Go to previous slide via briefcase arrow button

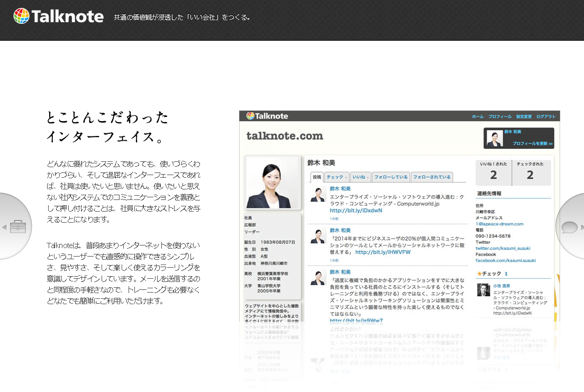point(15,226)
